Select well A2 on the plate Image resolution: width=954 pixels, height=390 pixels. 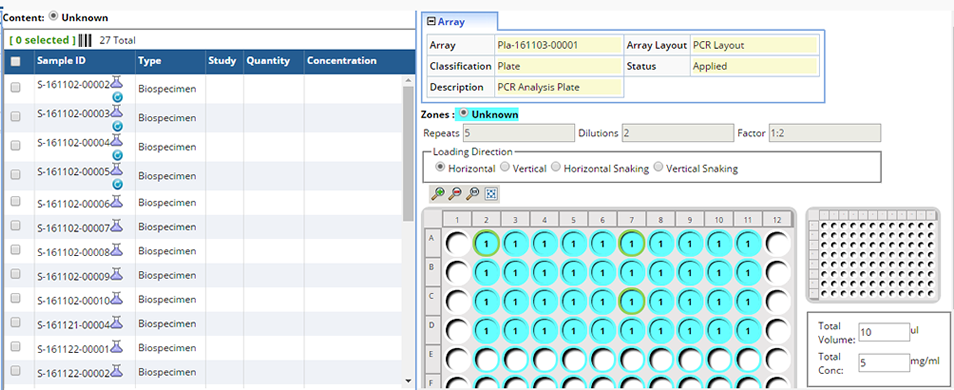tap(486, 243)
